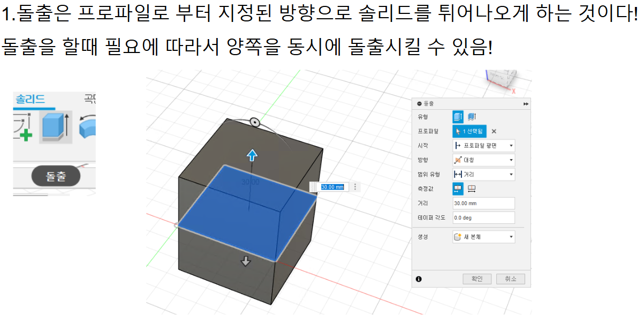Open the 시작 dropdown showing 프로파일 평면
The width and height of the screenshot is (644, 317).
[x=484, y=146]
